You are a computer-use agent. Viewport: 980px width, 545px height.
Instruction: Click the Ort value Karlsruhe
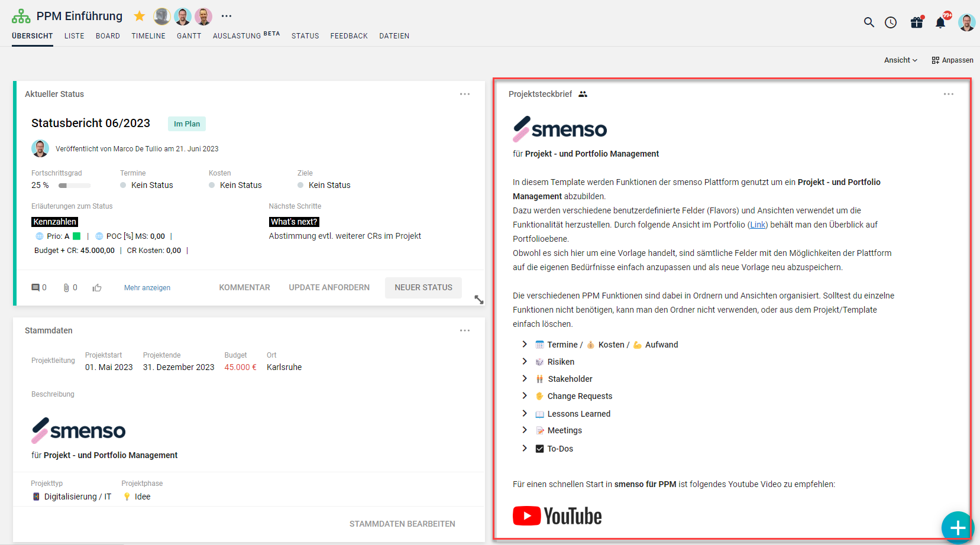[284, 367]
